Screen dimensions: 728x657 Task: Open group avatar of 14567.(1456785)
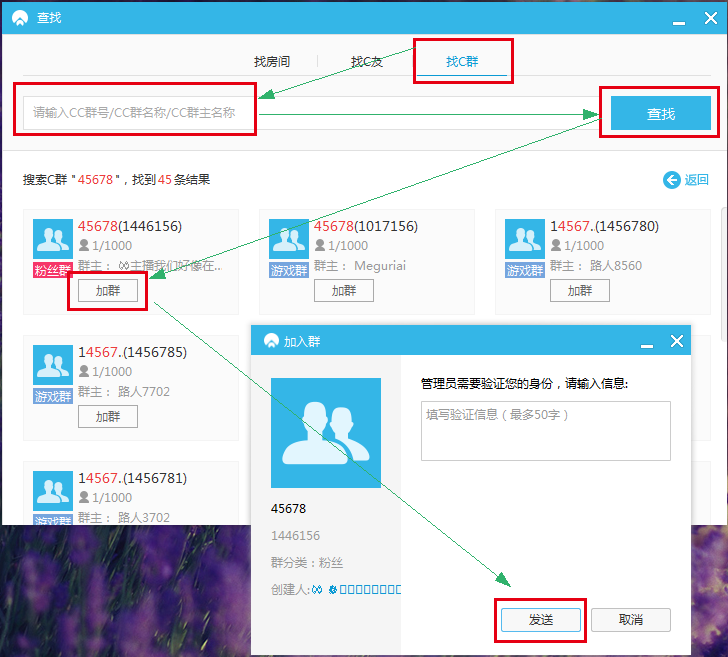coord(52,365)
